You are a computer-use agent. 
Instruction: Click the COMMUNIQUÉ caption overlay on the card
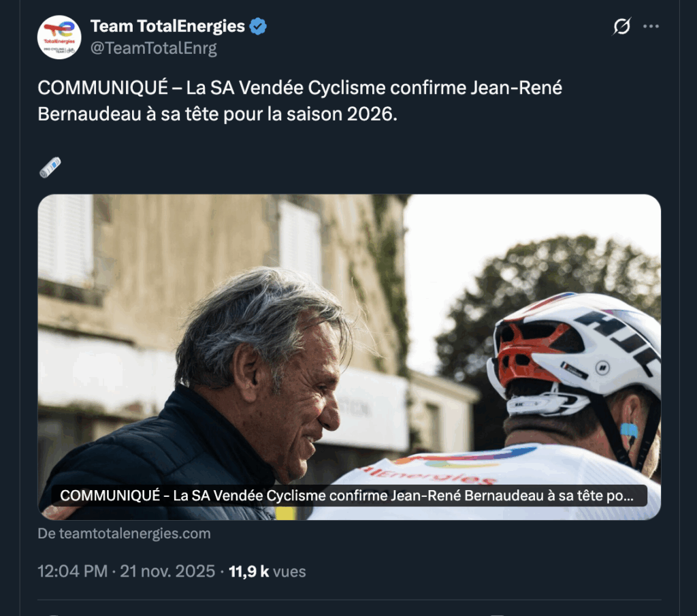pos(347,496)
